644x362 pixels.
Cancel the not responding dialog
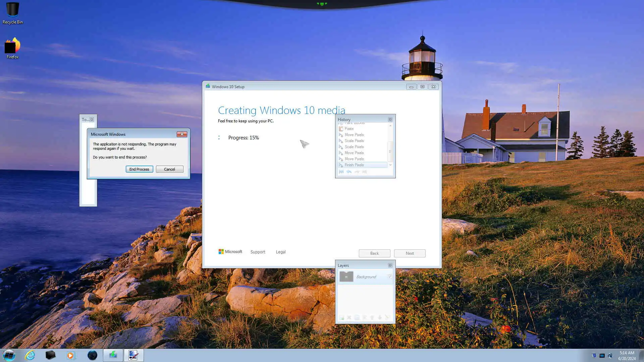click(169, 169)
